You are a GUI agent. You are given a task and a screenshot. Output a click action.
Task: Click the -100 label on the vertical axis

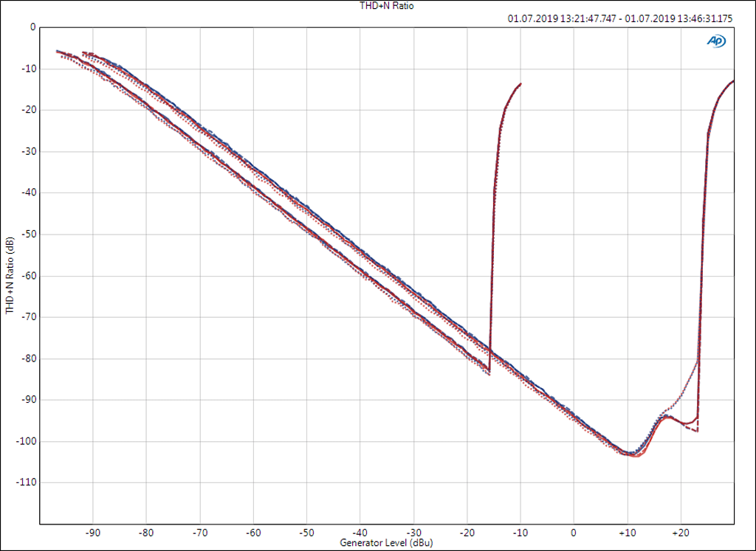click(25, 441)
